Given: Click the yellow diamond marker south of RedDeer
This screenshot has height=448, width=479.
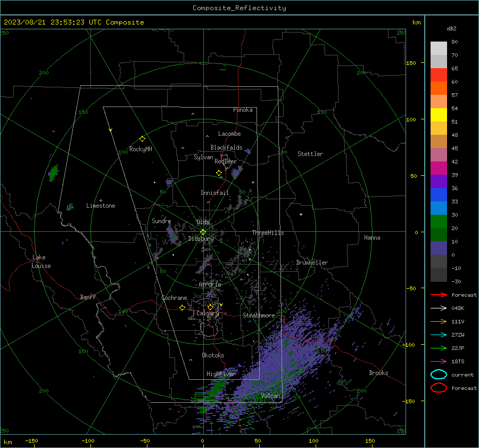Looking at the screenshot, I should (x=219, y=173).
